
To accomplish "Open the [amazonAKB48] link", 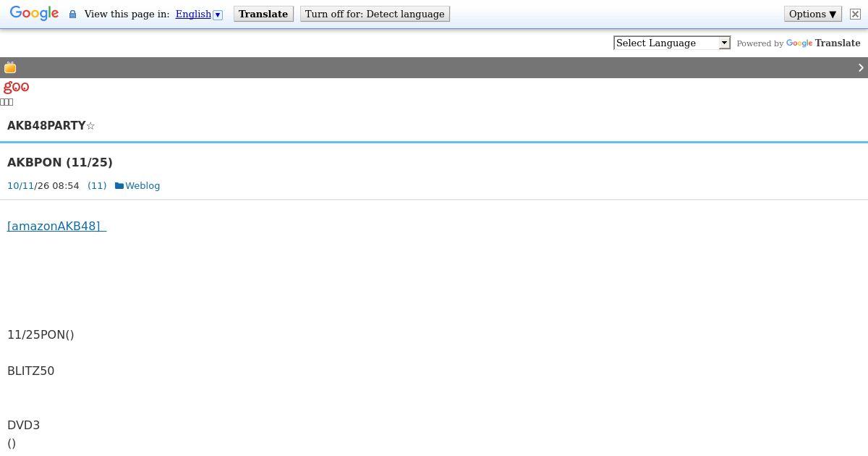I will (x=56, y=226).
